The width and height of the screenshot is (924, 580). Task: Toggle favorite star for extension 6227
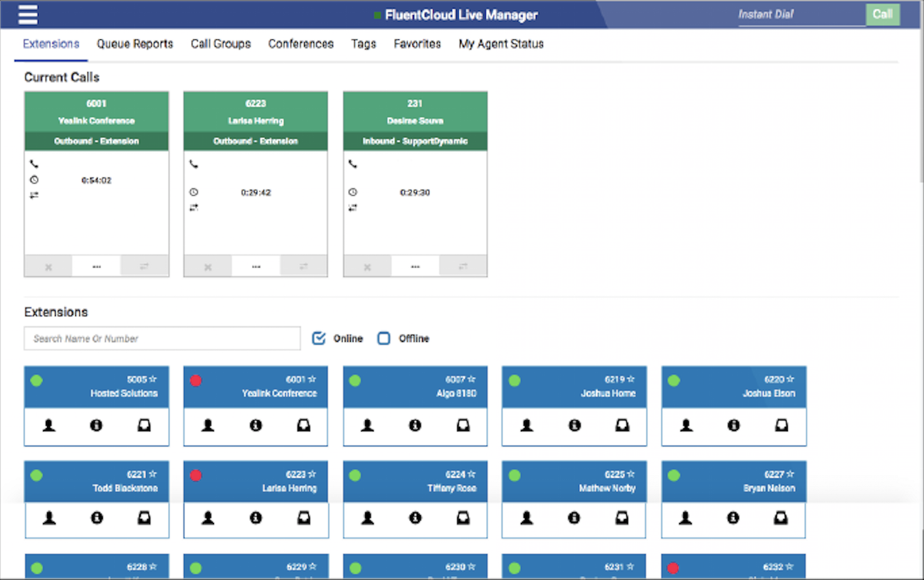click(x=791, y=474)
